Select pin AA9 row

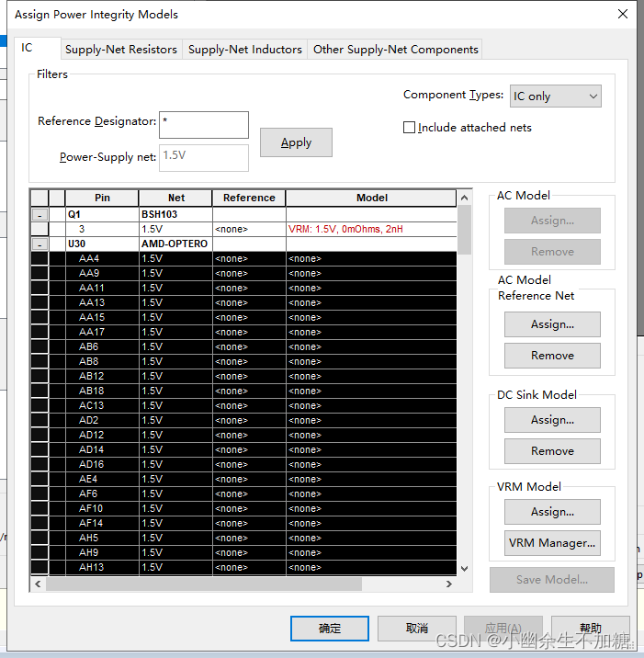pyautogui.click(x=243, y=273)
